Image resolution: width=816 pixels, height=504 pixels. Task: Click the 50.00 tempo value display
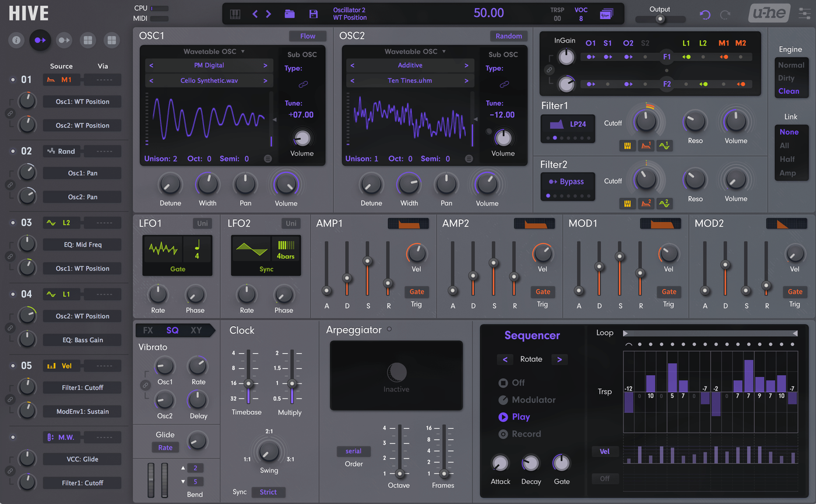click(x=489, y=13)
